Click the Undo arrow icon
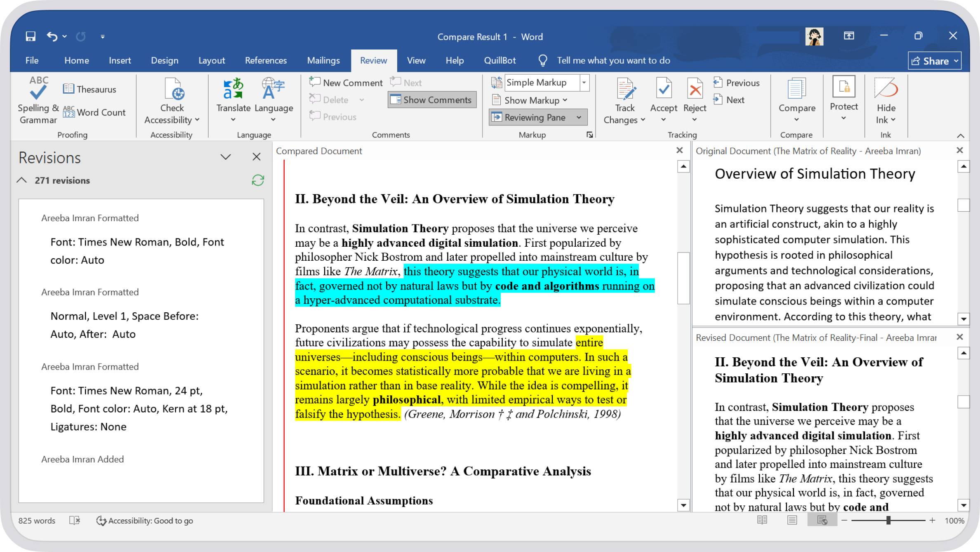980x552 pixels. tap(52, 36)
